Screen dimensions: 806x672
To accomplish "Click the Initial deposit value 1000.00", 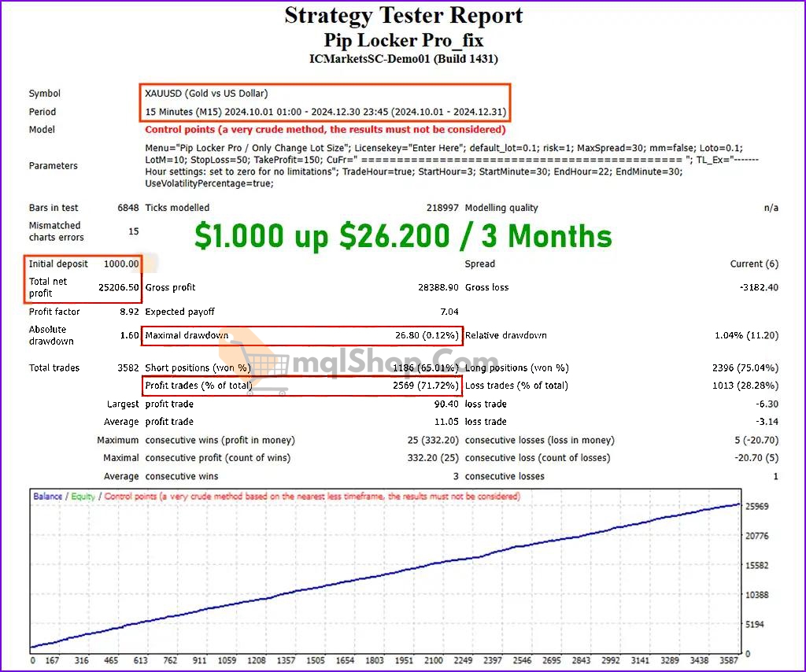I will tap(121, 264).
